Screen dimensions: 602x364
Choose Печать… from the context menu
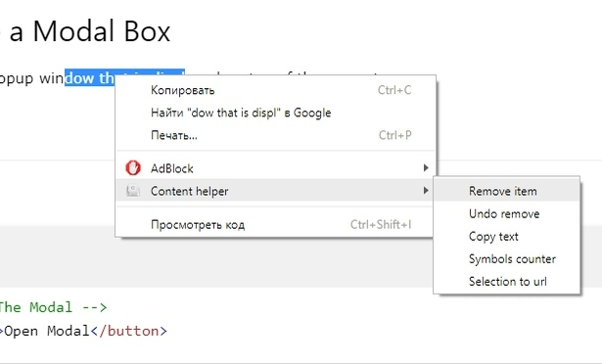click(x=275, y=135)
